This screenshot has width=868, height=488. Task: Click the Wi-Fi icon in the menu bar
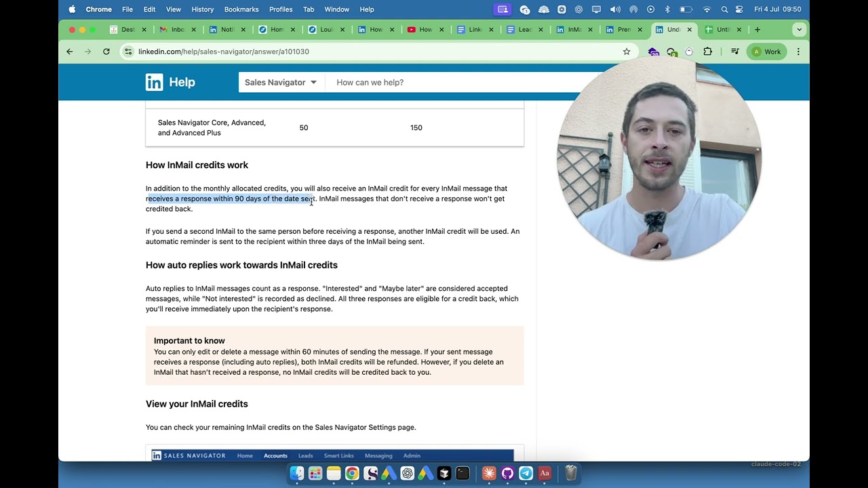click(x=707, y=9)
